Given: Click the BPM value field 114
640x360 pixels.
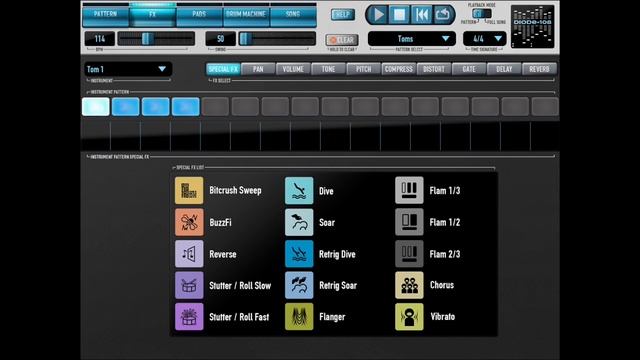Looking at the screenshot, I should point(100,39).
